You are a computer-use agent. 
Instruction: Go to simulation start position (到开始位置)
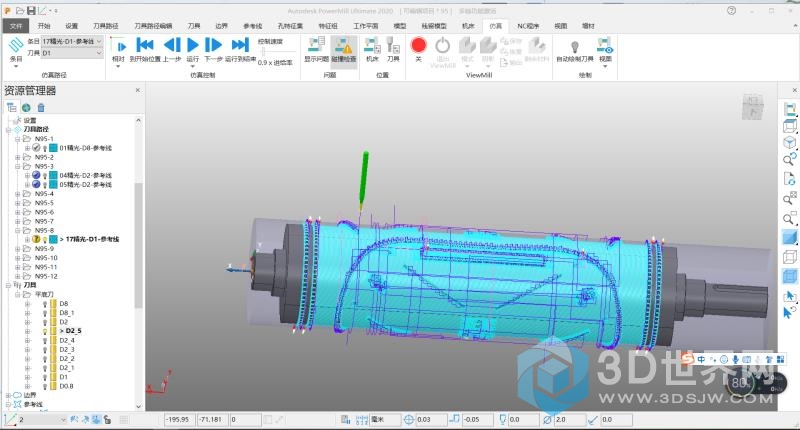145,45
